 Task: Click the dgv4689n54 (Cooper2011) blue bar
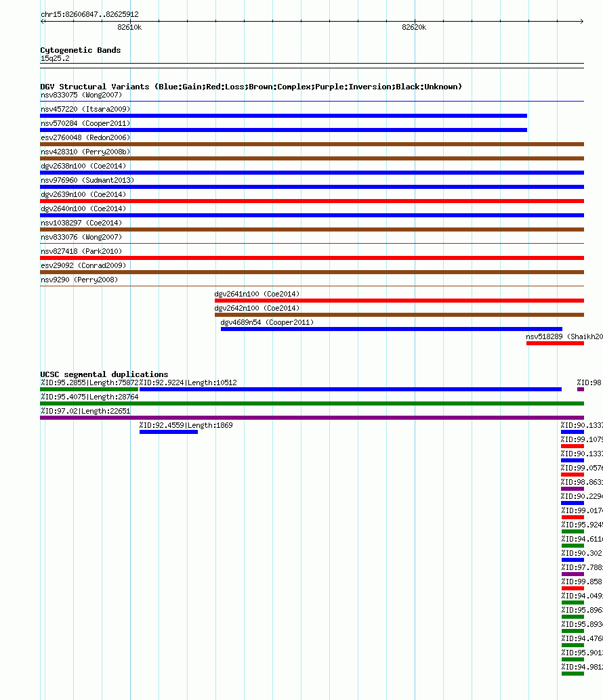[392, 329]
